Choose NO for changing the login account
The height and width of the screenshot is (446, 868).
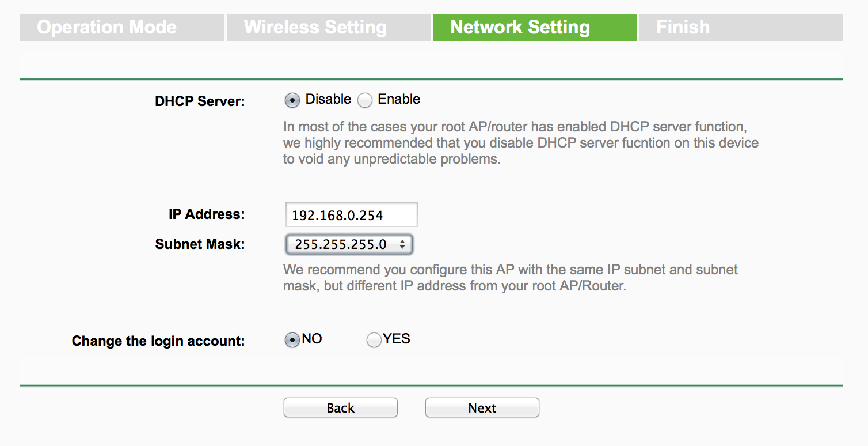[292, 340]
